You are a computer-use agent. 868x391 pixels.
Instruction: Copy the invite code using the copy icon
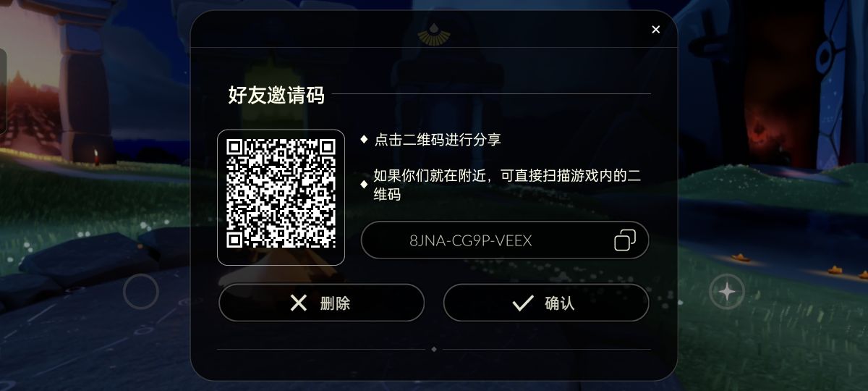(x=625, y=240)
